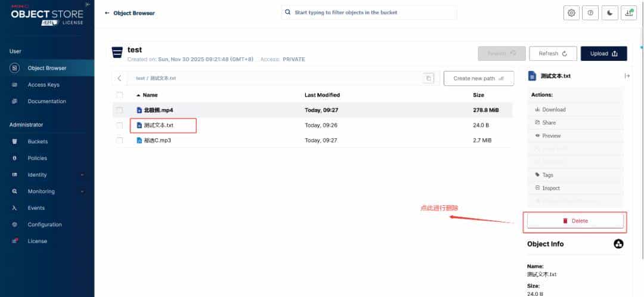Screen dimensions: 644x297
Task: Open Documentation in the sidebar
Action: tap(47, 101)
